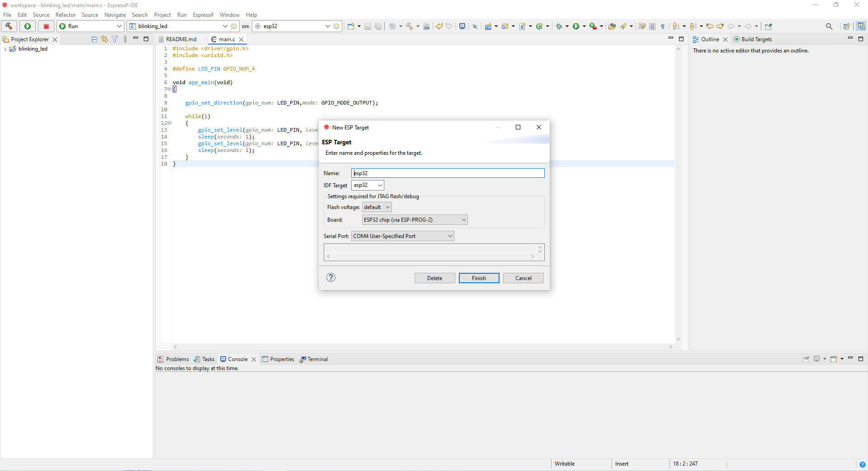The height and width of the screenshot is (471, 868).
Task: Click the Collapse All icon in Project Explorer
Action: click(x=94, y=39)
